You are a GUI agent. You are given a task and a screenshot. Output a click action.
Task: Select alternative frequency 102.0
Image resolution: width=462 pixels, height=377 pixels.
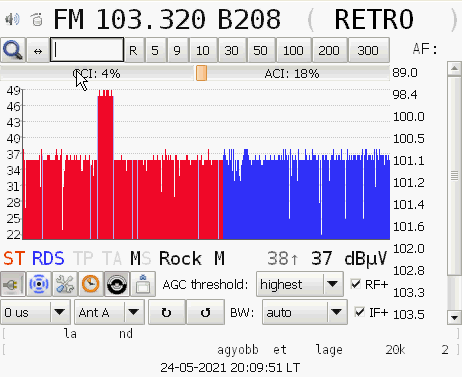(409, 249)
